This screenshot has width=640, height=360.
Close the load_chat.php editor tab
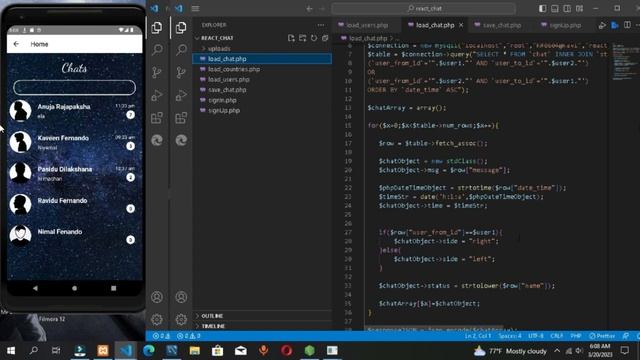pyautogui.click(x=461, y=25)
